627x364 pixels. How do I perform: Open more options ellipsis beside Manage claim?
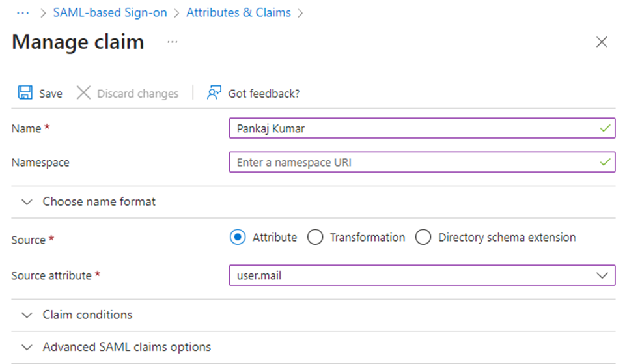tap(173, 42)
